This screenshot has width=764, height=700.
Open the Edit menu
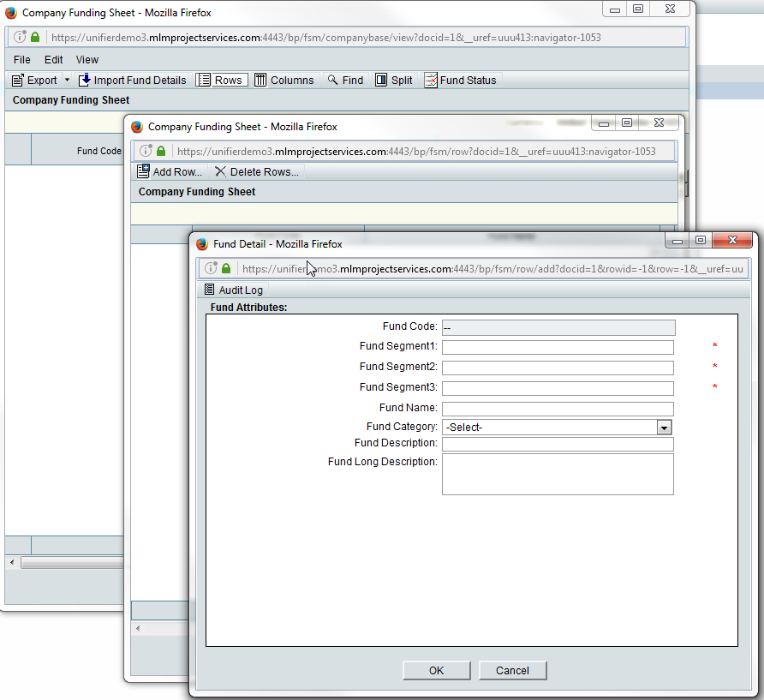[x=54, y=60]
